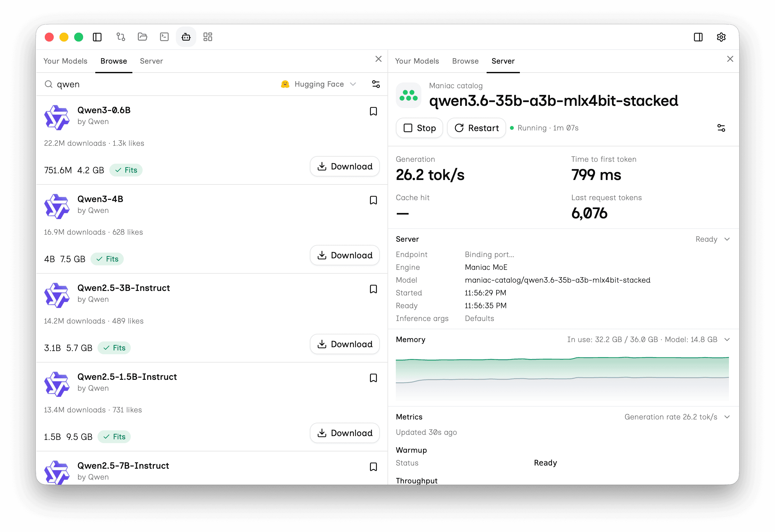The width and height of the screenshot is (775, 532).
Task: Open the terminal panel icon
Action: pyautogui.click(x=164, y=37)
